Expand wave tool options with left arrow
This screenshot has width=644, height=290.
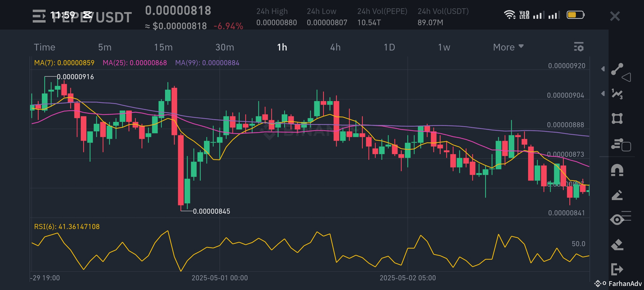tap(603, 93)
